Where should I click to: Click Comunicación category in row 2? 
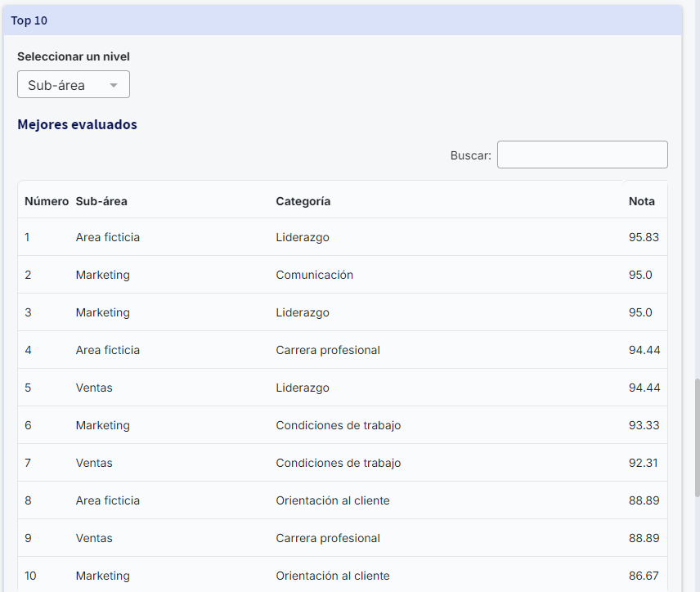click(x=314, y=275)
